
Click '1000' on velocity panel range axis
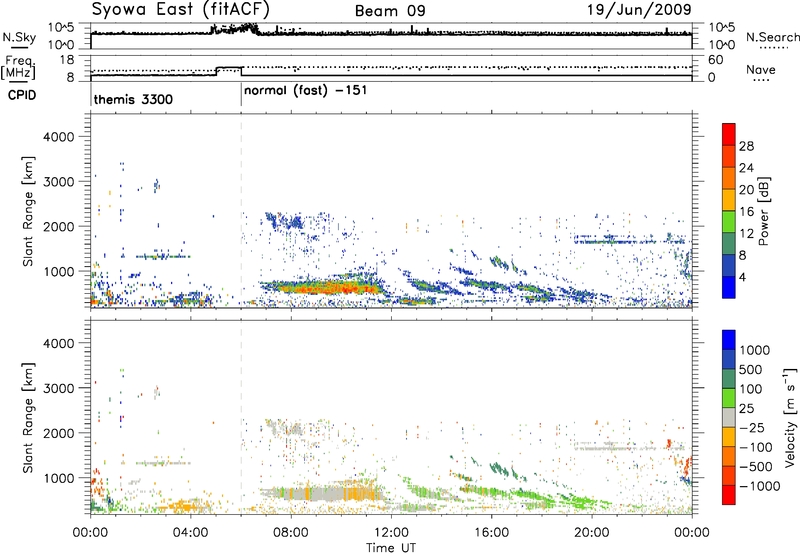click(60, 478)
